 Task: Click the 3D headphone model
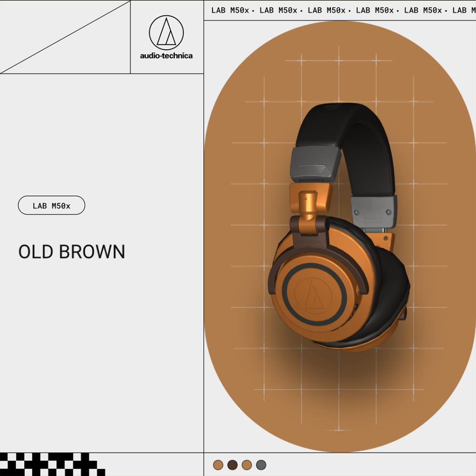[338, 228]
